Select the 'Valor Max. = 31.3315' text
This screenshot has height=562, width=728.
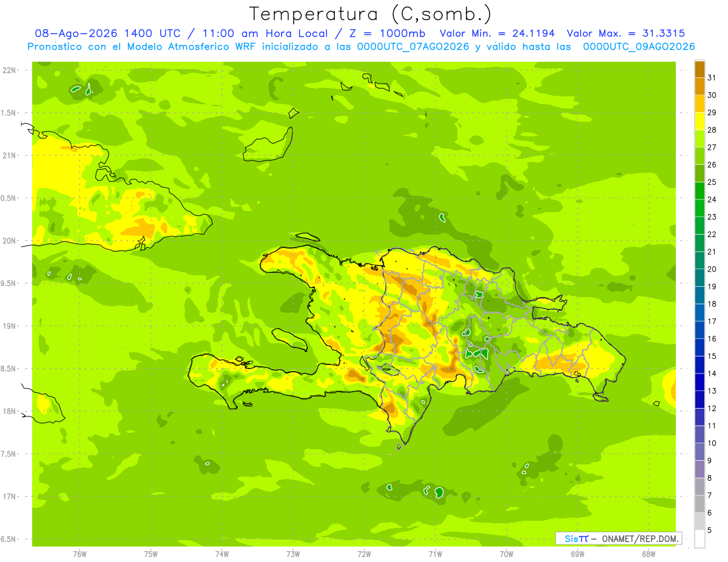click(625, 33)
